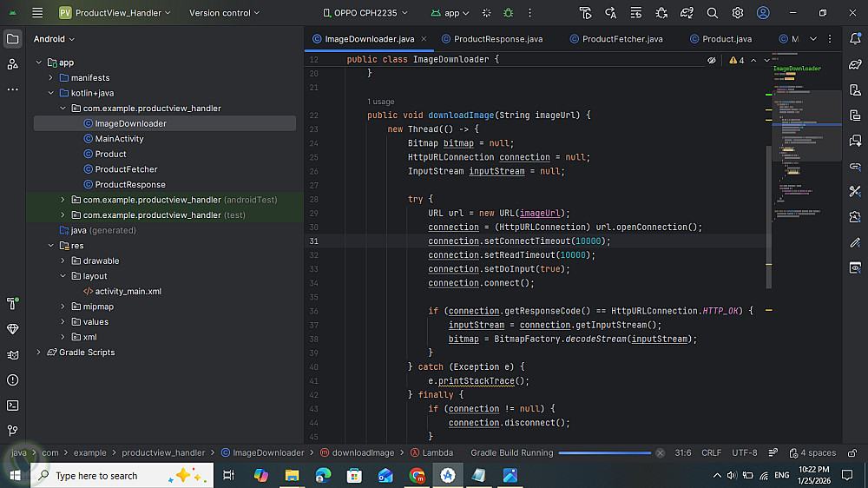Screen dimensions: 868x488
Task: Click the Gradle build progress bar
Action: pyautogui.click(x=604, y=453)
